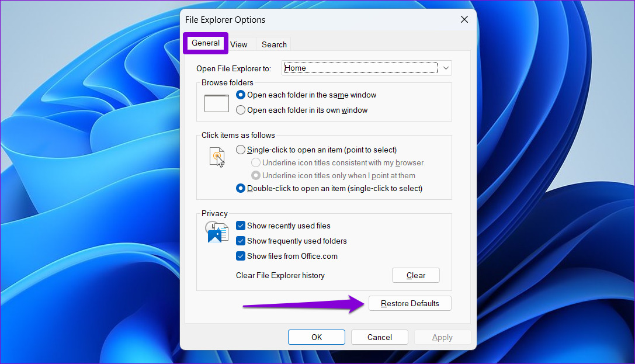Open the Search tab
The image size is (635, 364).
[x=274, y=44]
